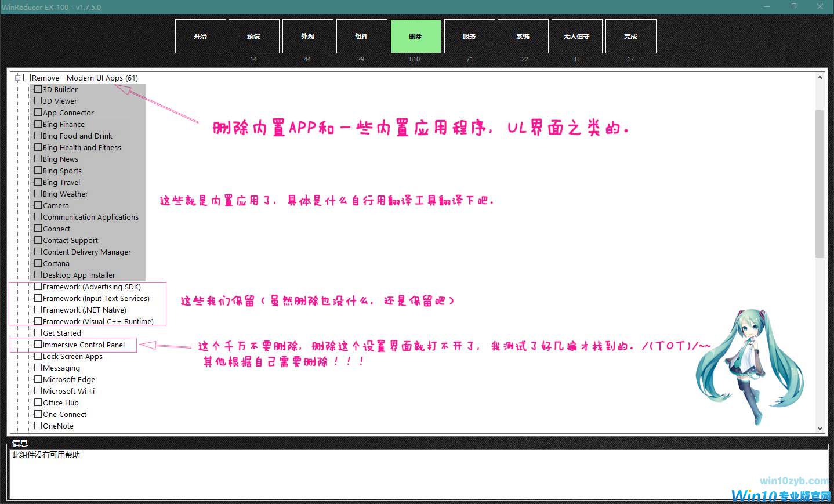Enable the Bing Sports checkbox
Viewport: 834px width, 504px height.
(x=38, y=171)
